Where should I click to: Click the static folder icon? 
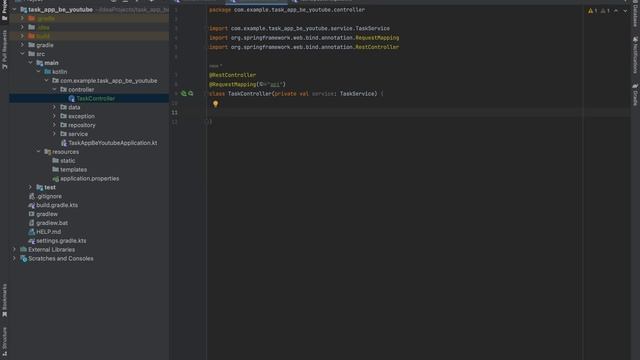click(56, 161)
